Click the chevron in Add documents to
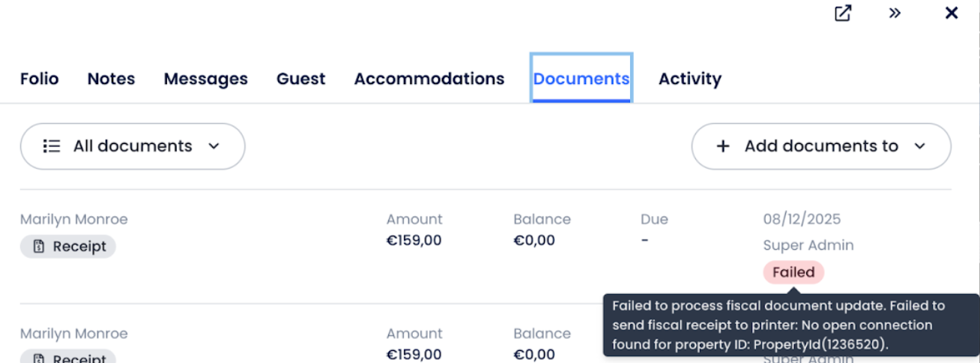 click(920, 146)
